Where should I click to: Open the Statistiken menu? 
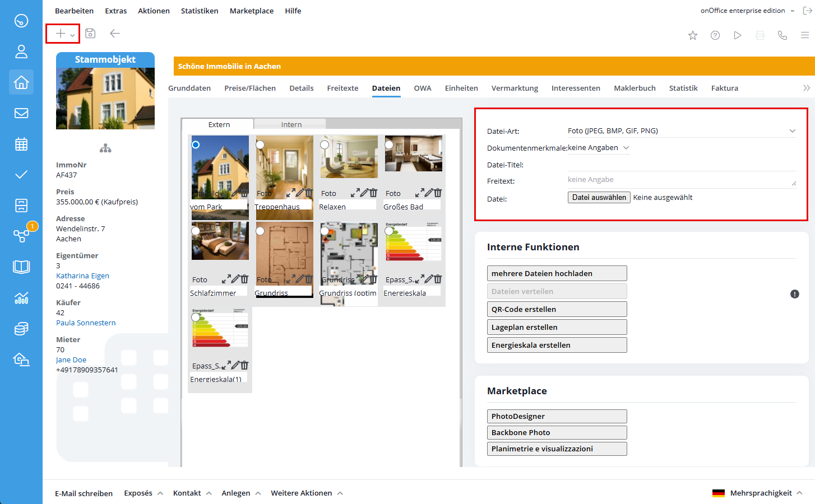pyautogui.click(x=200, y=11)
